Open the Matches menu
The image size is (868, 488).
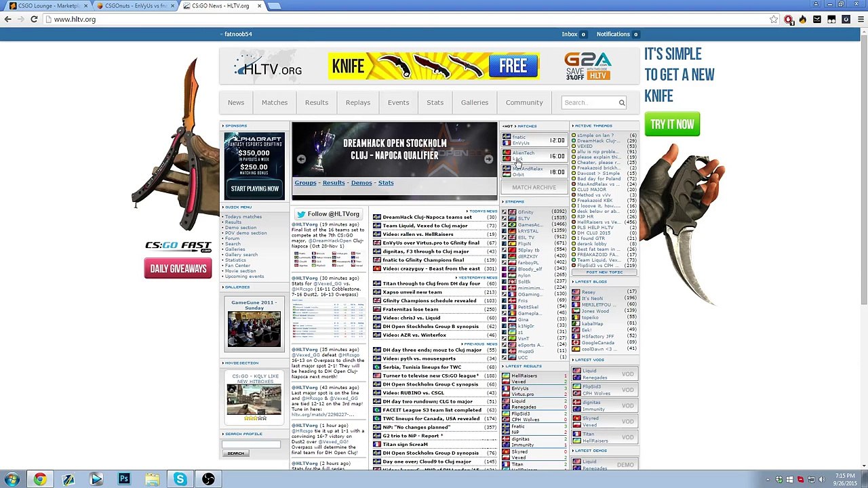(x=275, y=103)
